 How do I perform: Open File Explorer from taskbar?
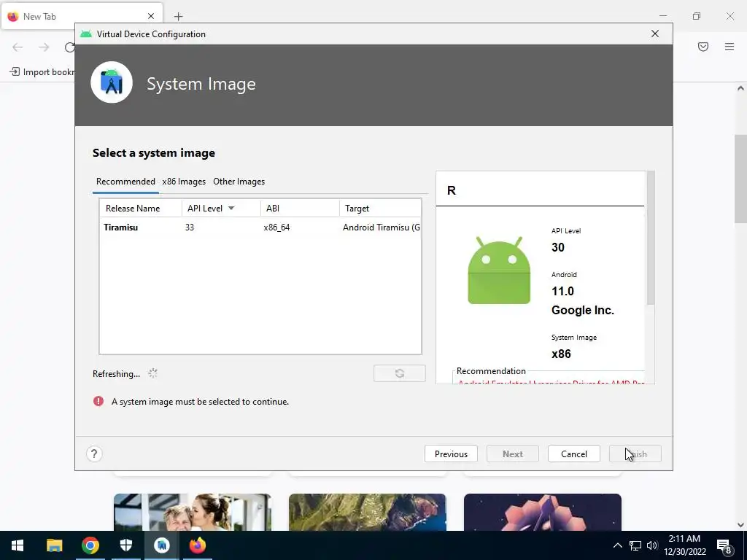(x=54, y=545)
